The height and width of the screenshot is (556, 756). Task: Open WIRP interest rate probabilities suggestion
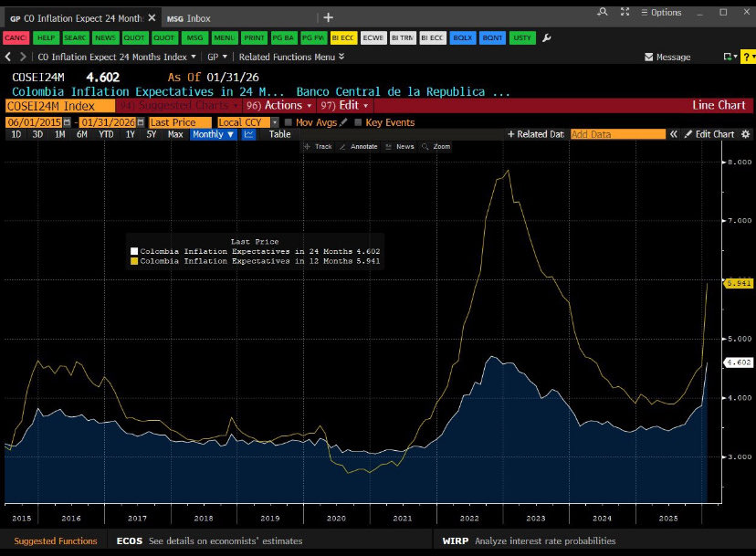click(x=529, y=541)
